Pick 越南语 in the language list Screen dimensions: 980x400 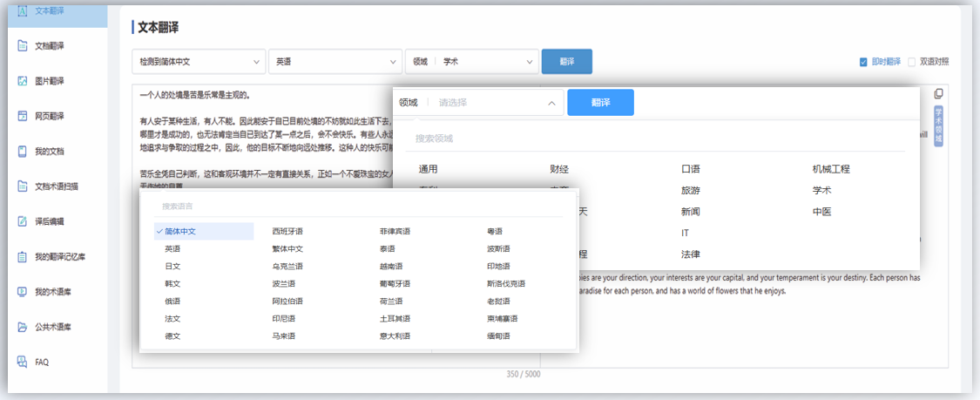click(391, 267)
